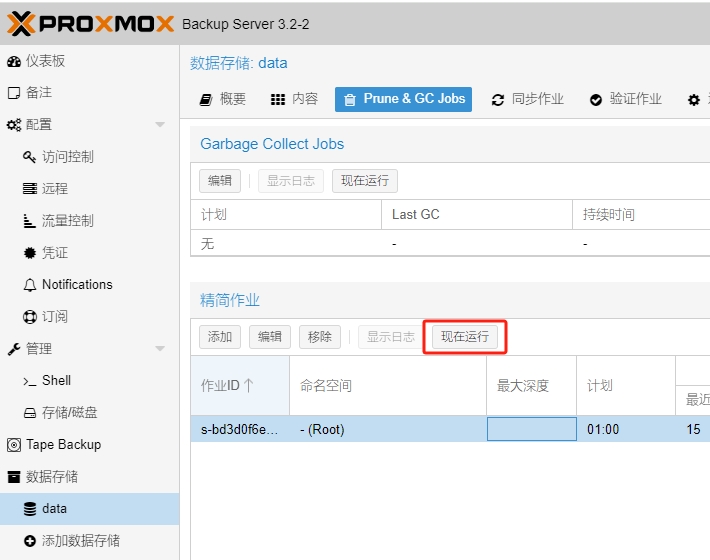Collapse the 配置 section arrow
This screenshot has height=560, width=710.
tap(160, 125)
